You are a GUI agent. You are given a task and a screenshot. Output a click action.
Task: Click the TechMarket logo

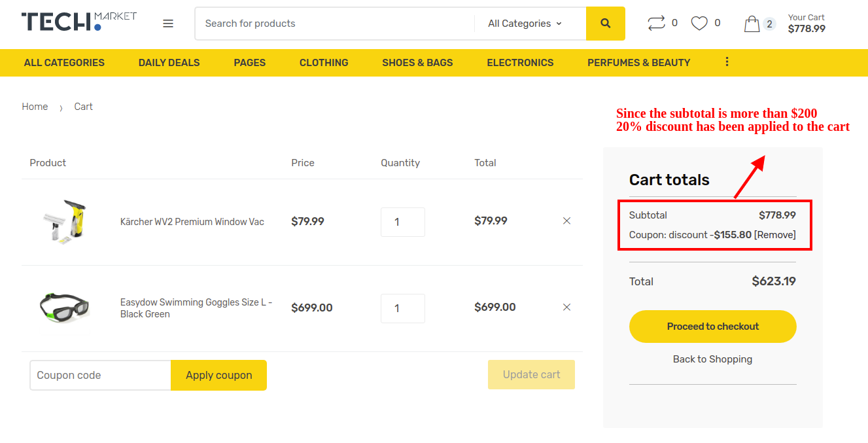(78, 20)
